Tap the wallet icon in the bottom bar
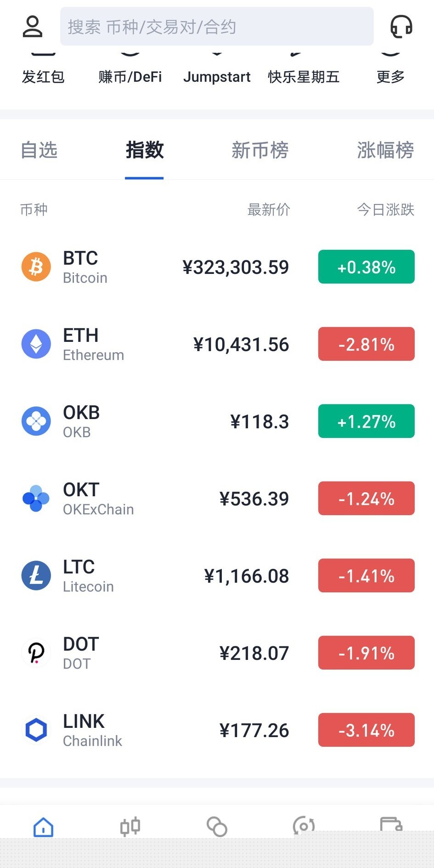The height and width of the screenshot is (868, 434). (391, 825)
